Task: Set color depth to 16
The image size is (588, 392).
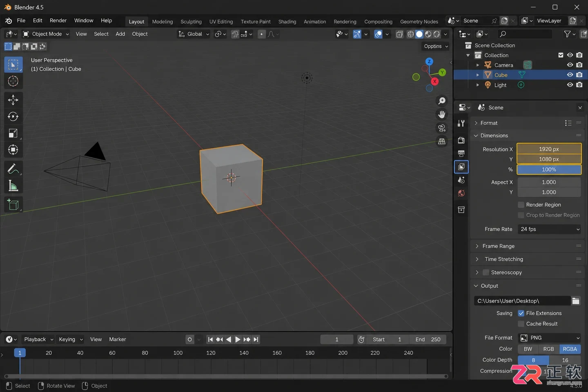Action: pos(565,360)
